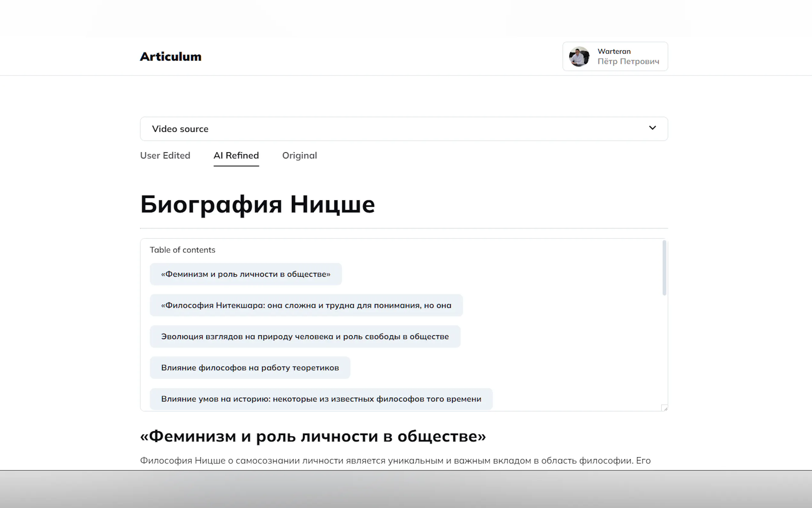Screen dimensions: 812x508
Task: Click the Пётр Петрович name text
Action: tap(628, 61)
